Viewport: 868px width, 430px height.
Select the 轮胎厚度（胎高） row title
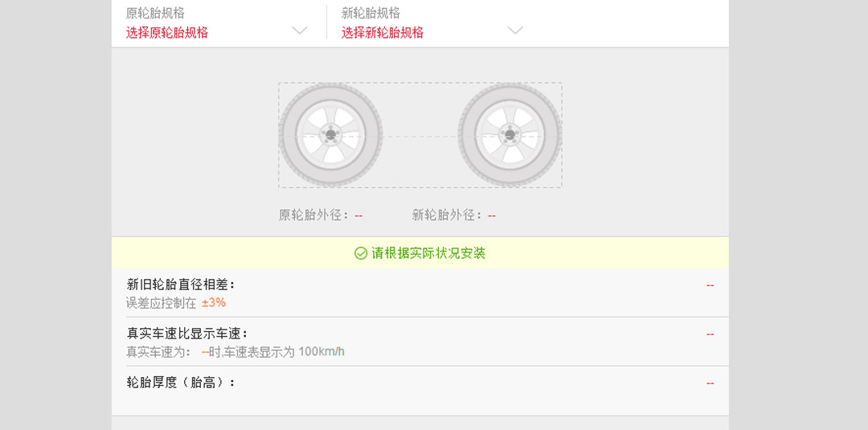point(181,383)
